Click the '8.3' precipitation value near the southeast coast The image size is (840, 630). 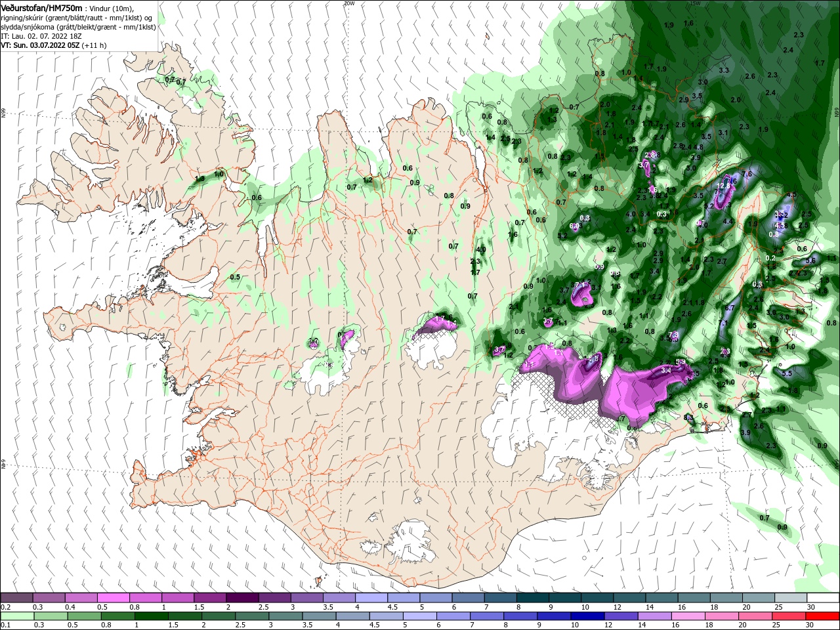pyautogui.click(x=688, y=417)
